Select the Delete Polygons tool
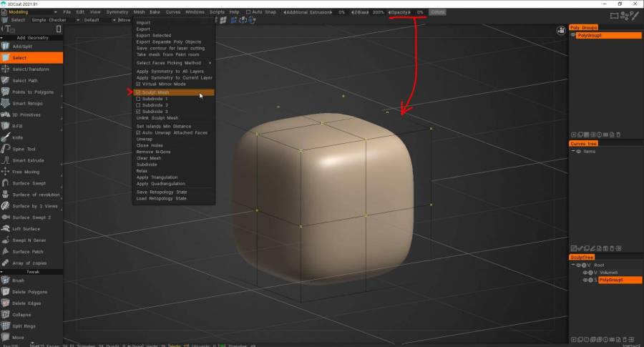Viewport: 644px width, 347px height. point(29,292)
